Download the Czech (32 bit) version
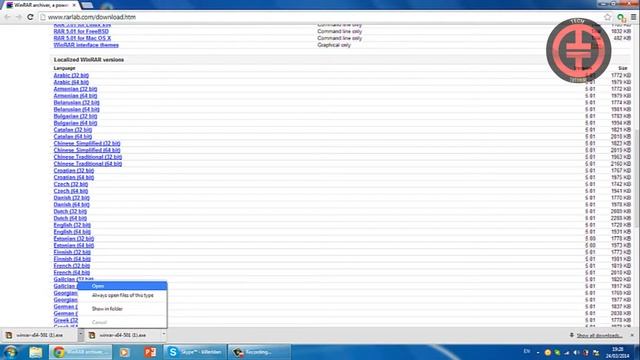Image resolution: width=640 pixels, height=360 pixels. click(x=71, y=184)
